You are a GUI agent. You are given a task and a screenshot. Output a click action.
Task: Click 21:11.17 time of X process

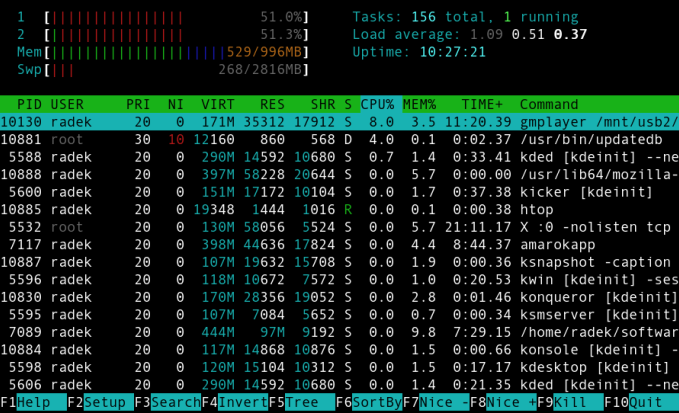478,227
